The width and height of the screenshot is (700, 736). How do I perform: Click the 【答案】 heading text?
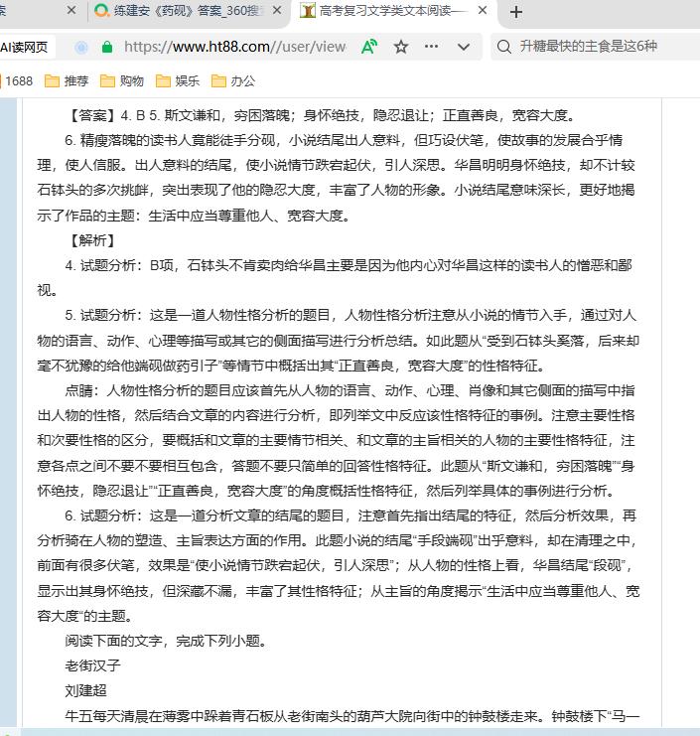click(92, 115)
